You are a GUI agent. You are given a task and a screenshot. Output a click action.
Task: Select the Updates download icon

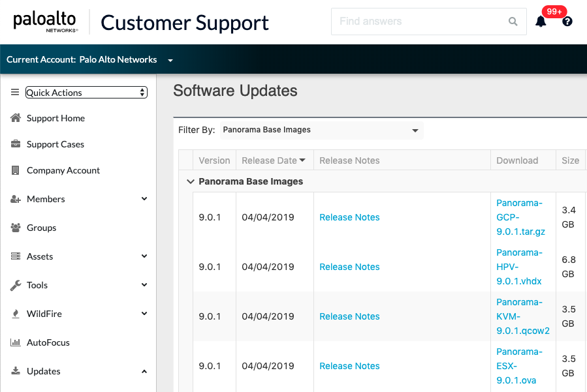14,371
